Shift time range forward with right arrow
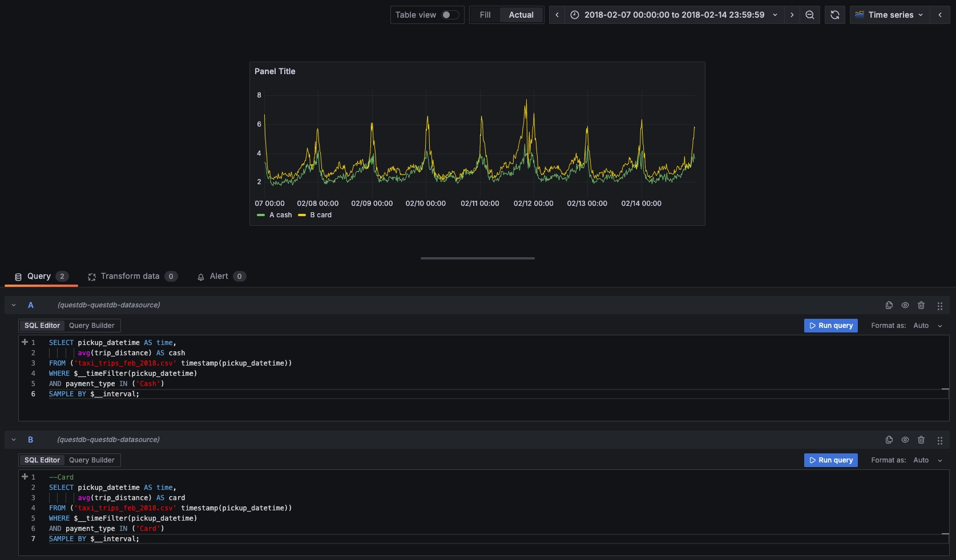 click(x=792, y=15)
